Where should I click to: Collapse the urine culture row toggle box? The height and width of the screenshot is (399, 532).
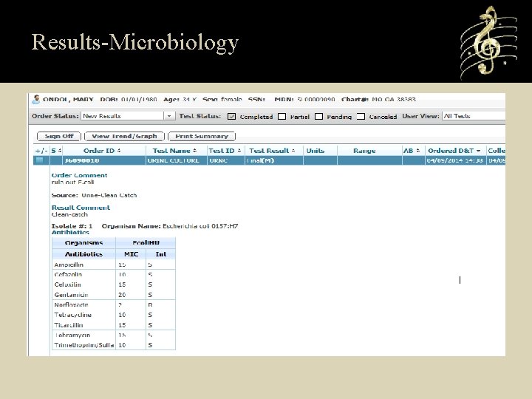click(x=39, y=160)
